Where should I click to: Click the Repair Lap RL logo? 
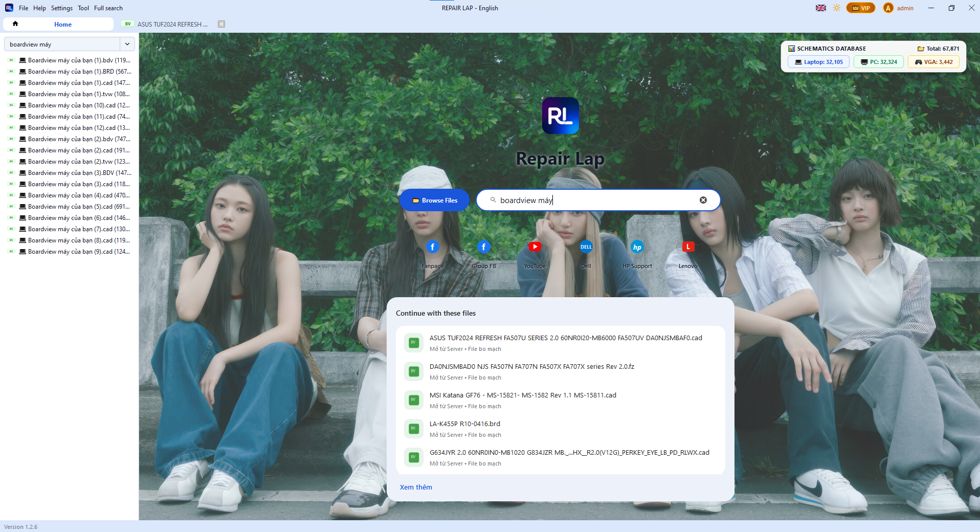pos(561,116)
